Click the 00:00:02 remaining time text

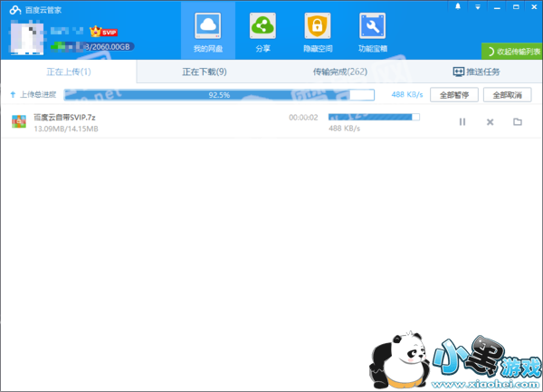click(303, 118)
